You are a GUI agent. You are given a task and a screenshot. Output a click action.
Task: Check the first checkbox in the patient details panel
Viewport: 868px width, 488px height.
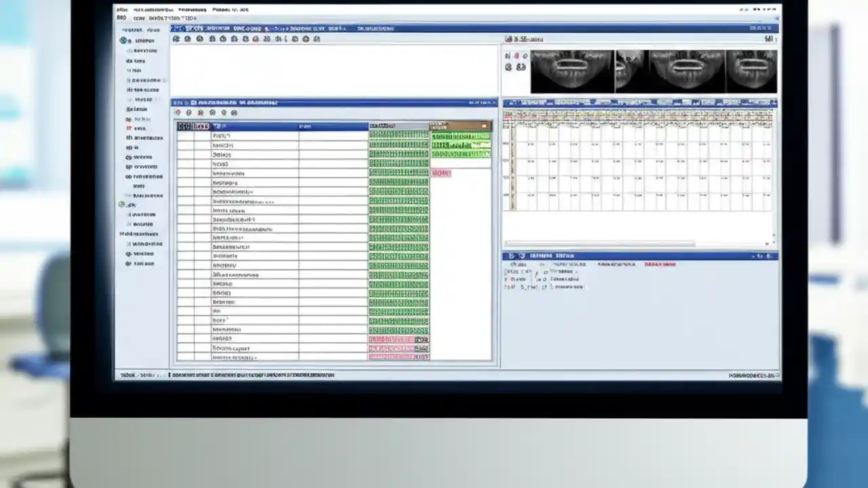click(545, 272)
